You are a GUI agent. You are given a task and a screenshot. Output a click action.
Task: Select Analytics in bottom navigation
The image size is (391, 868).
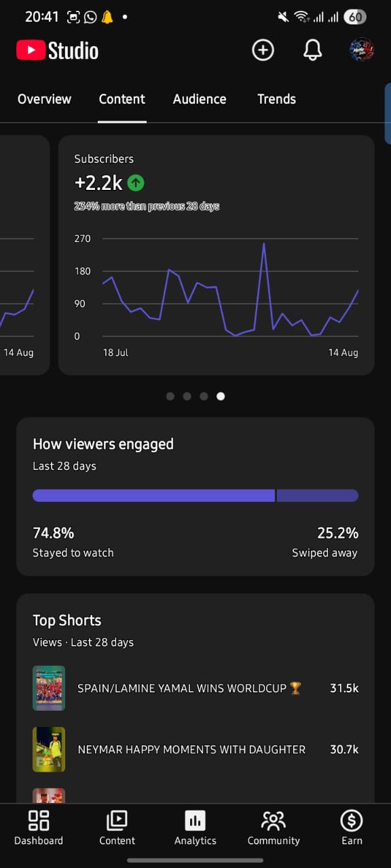tap(195, 829)
